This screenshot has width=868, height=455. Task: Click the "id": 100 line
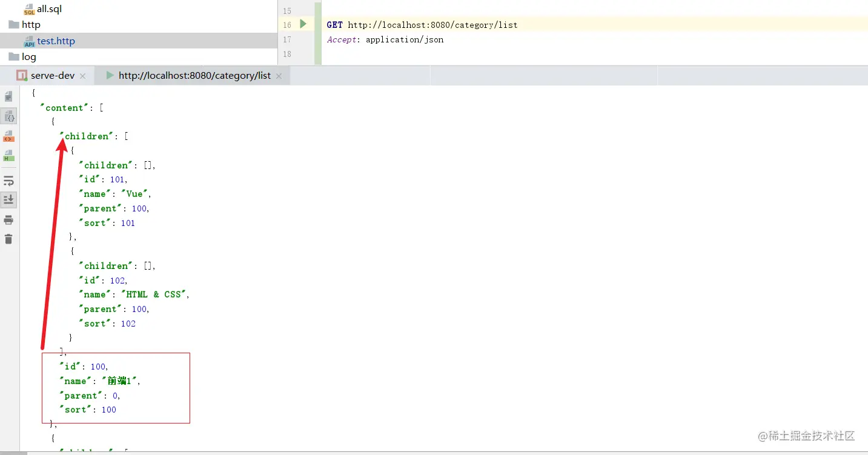[x=84, y=367]
